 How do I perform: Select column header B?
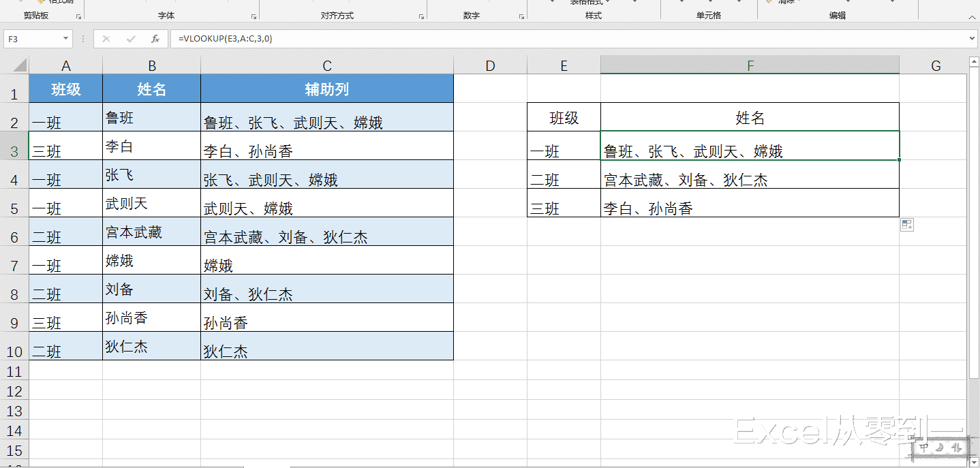click(151, 65)
